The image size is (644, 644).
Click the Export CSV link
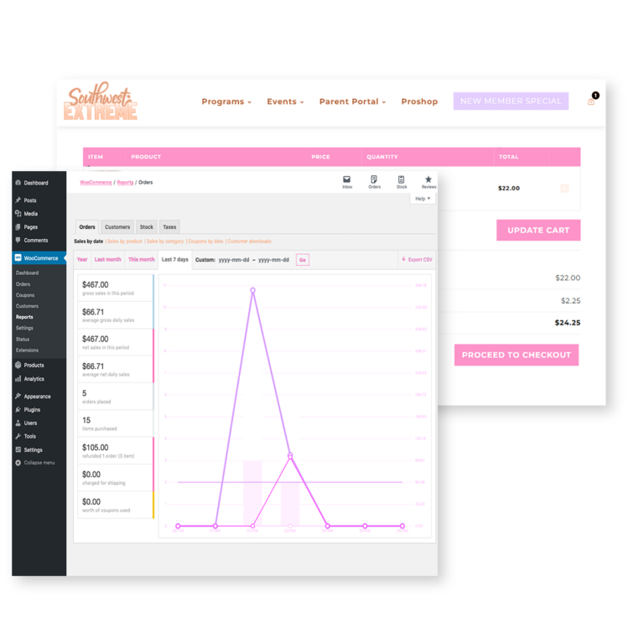tap(417, 260)
